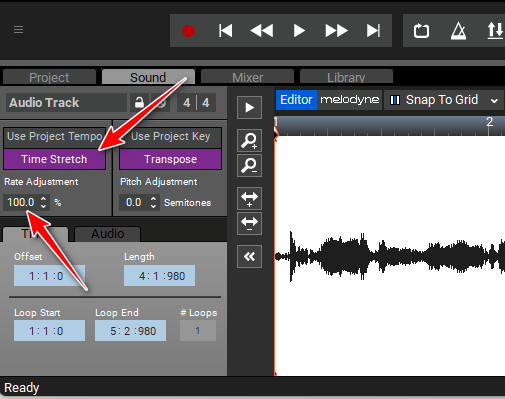Click the 4 | 4 time signature box
Viewport: 505px width, 399px height.
tap(196, 102)
